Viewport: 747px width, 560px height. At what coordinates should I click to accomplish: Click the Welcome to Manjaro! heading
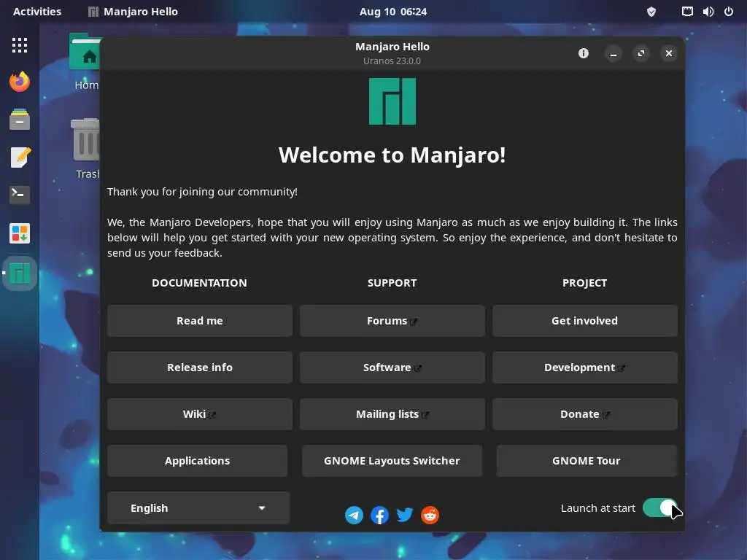coord(392,155)
